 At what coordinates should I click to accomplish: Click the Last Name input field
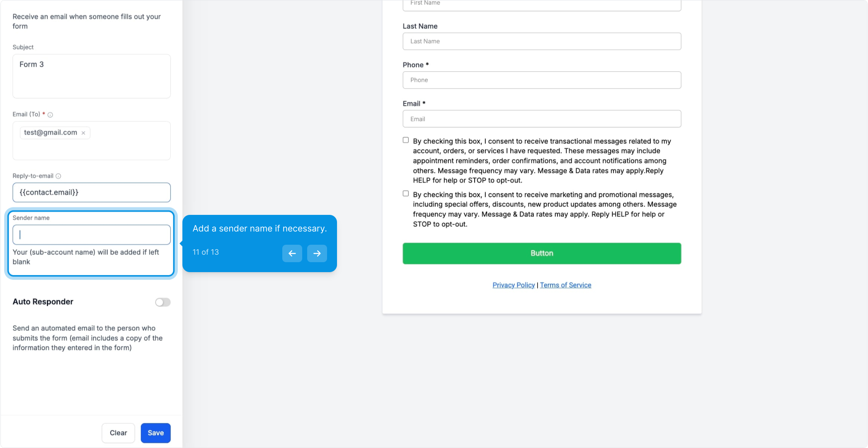tap(542, 41)
